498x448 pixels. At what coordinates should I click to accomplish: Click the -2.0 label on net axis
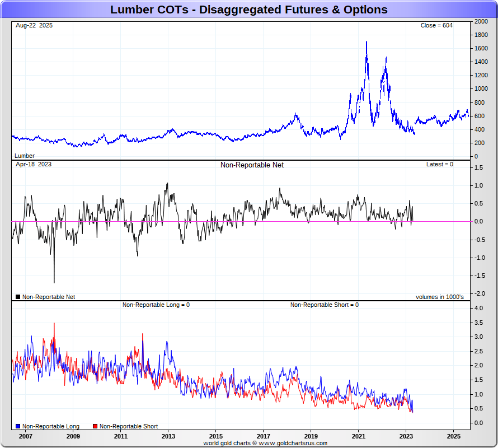click(x=478, y=293)
